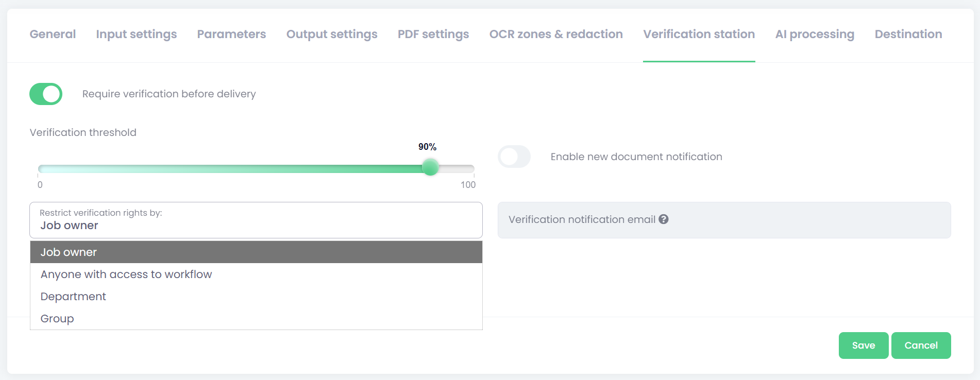Open the Destination tab
Screen dimensions: 980x380
908,34
